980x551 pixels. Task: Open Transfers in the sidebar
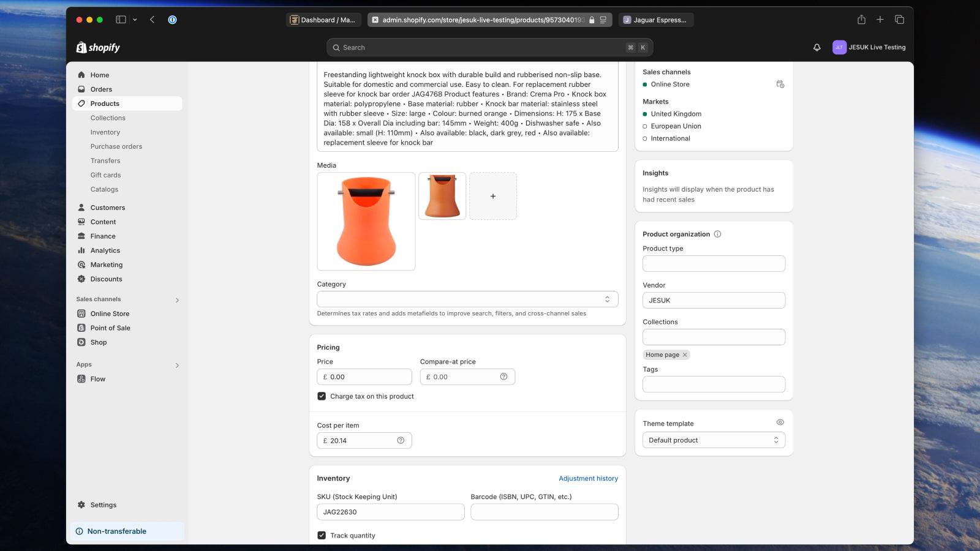click(105, 160)
